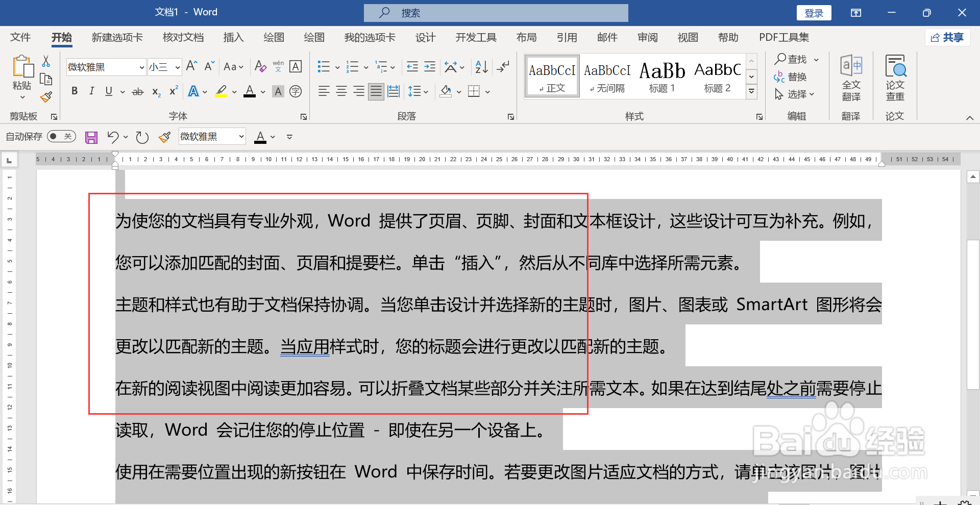This screenshot has height=505, width=980.
Task: Open font dropdown in quick access toolbar
Action: [241, 137]
